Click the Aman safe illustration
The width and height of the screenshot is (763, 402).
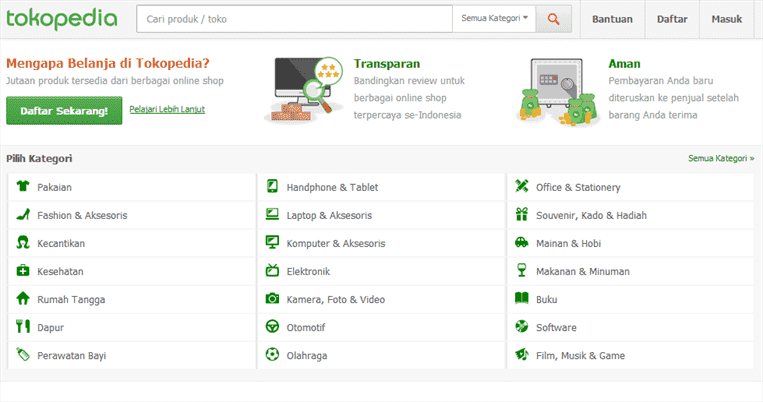pos(557,91)
